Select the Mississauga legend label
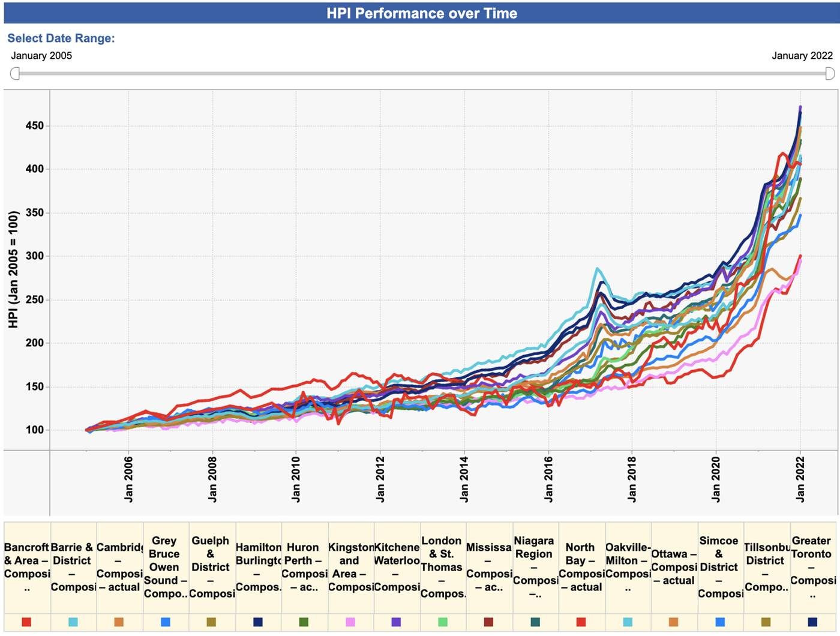840x636 pixels. (x=488, y=566)
